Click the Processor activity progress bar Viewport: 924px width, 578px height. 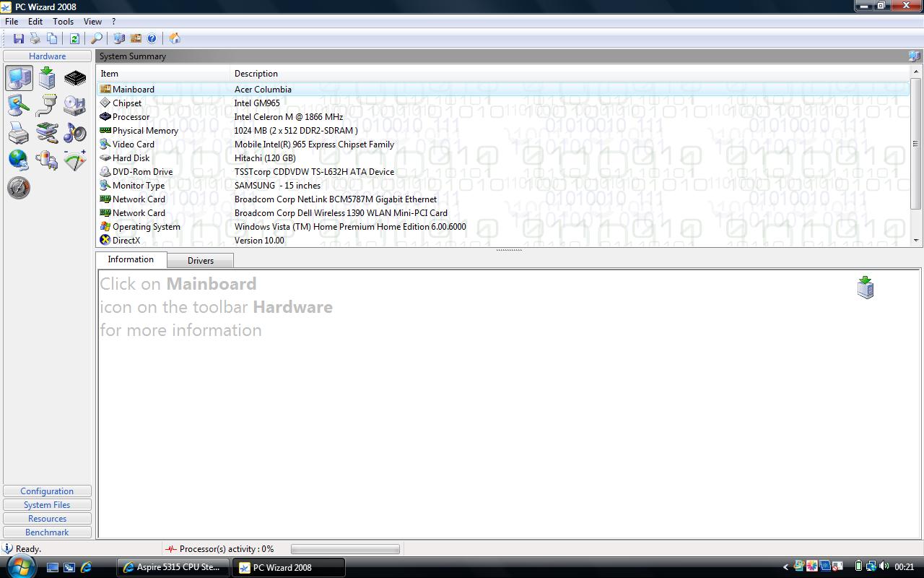345,549
